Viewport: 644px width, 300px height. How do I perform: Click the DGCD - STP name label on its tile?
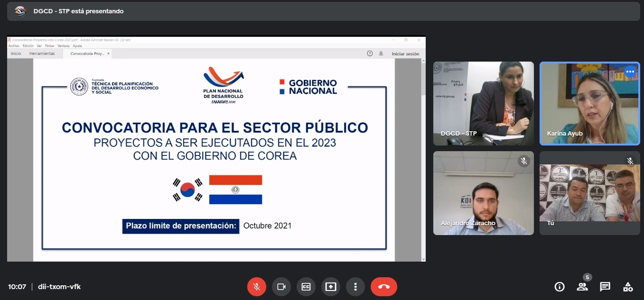[458, 134]
